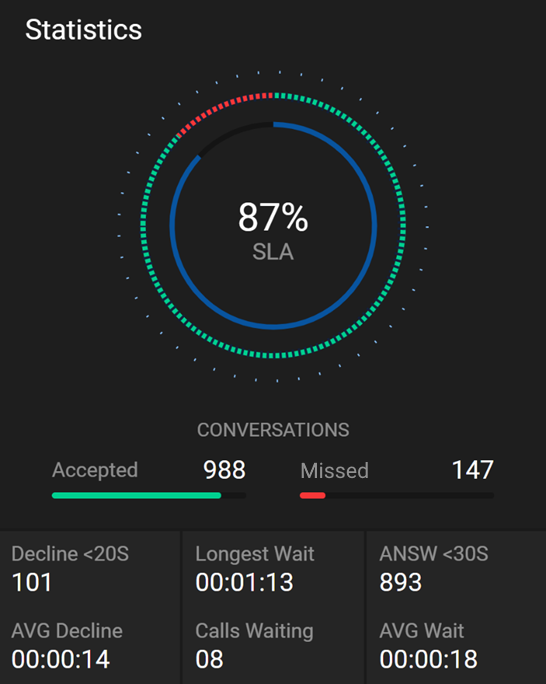This screenshot has width=546, height=684.
Task: Select the Missed conversations label
Action: (x=334, y=471)
